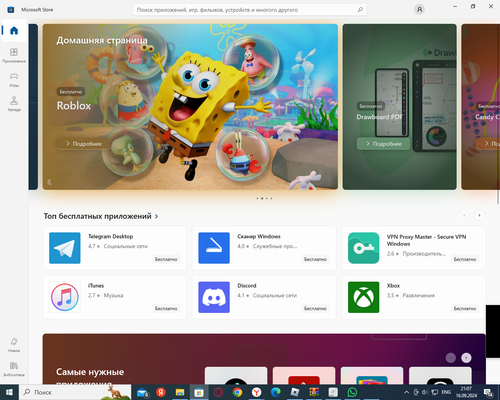The width and height of the screenshot is (500, 400).
Task: Open the Apps section in sidebar
Action: 14,55
